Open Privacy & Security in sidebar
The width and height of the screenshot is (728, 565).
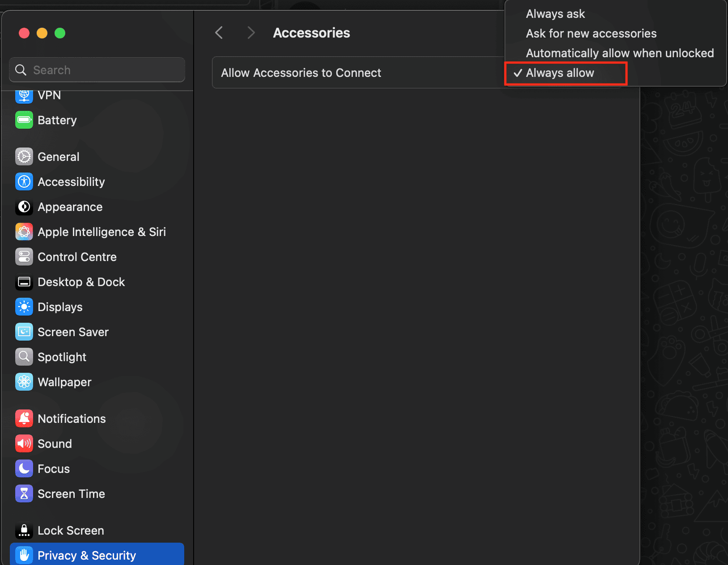tap(87, 555)
